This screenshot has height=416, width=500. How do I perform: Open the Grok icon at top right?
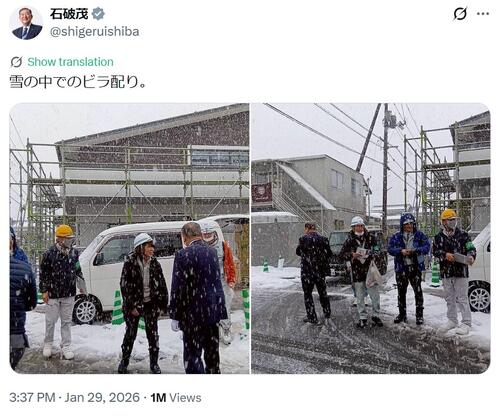coord(460,14)
